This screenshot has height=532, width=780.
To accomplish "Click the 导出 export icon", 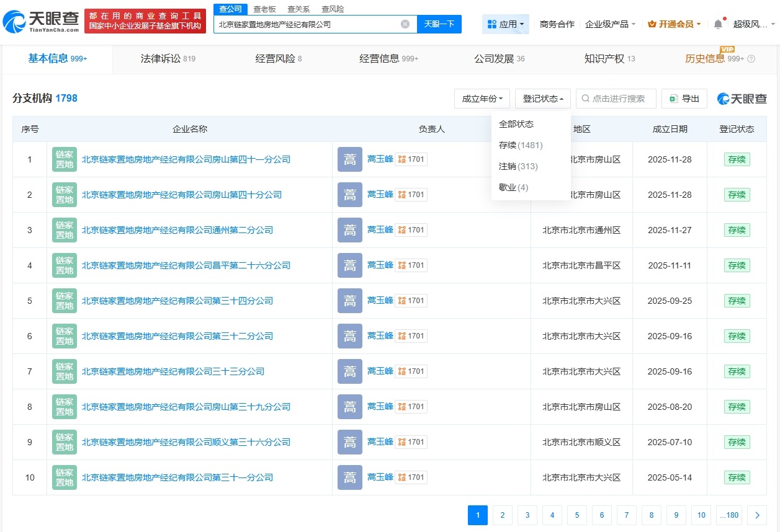I will [673, 98].
